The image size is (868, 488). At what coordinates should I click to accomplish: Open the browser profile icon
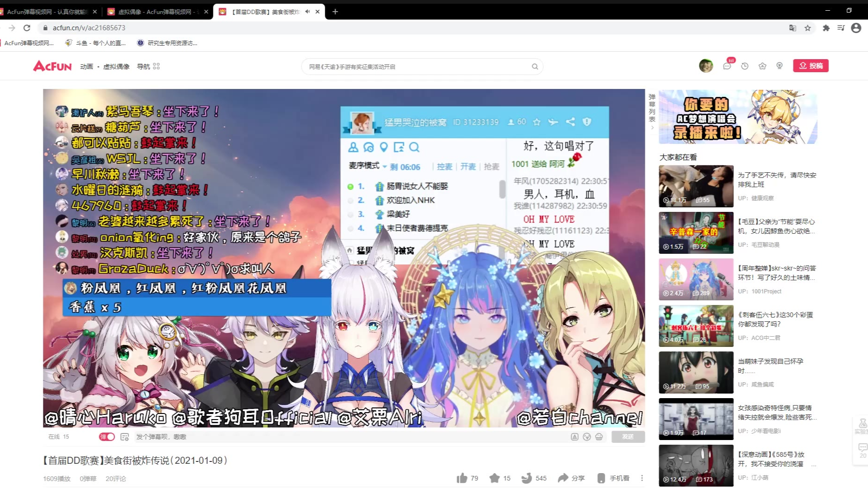[x=856, y=28]
